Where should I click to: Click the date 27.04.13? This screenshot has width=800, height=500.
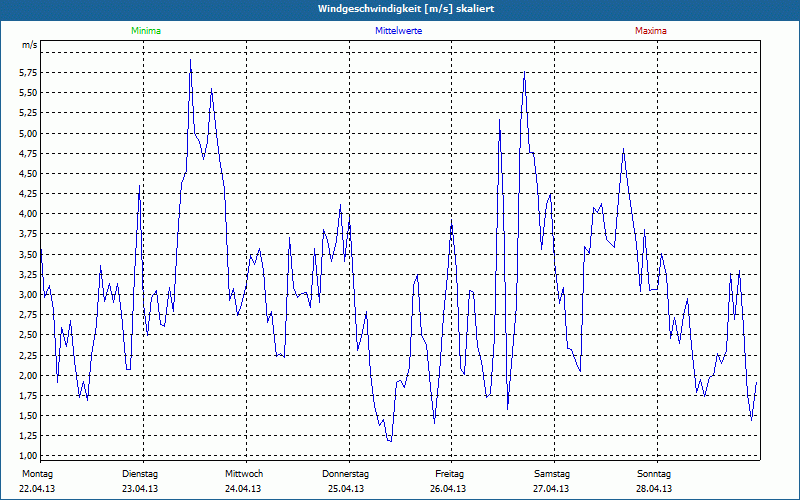click(x=551, y=489)
